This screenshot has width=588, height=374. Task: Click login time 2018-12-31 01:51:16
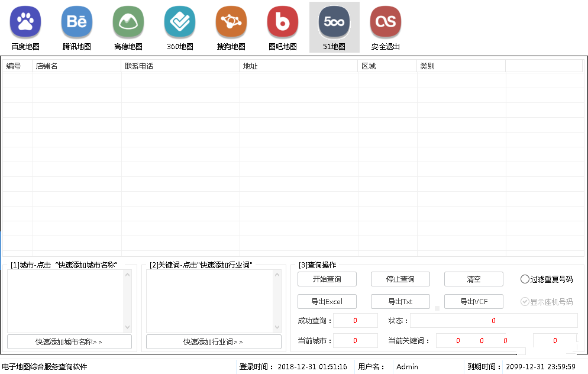(312, 367)
